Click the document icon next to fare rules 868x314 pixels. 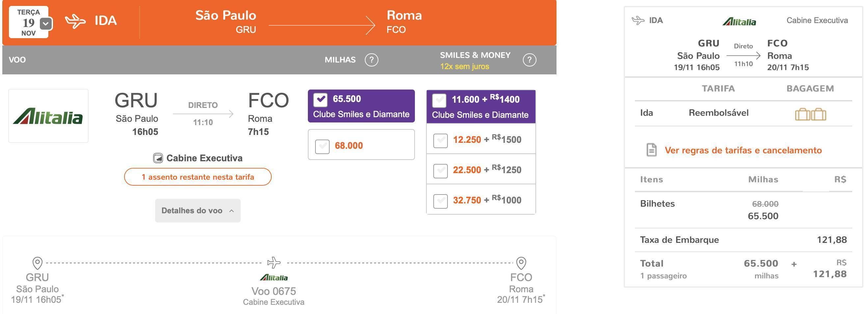click(651, 150)
